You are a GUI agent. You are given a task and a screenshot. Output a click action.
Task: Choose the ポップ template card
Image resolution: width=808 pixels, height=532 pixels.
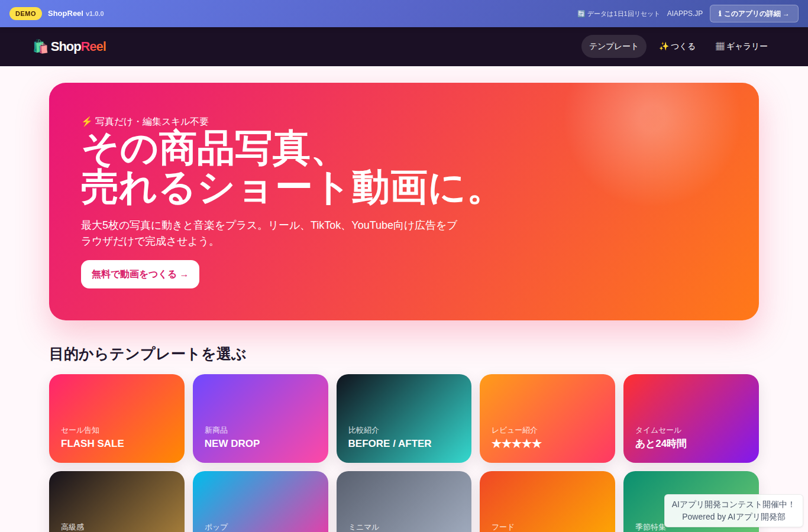[260, 501]
